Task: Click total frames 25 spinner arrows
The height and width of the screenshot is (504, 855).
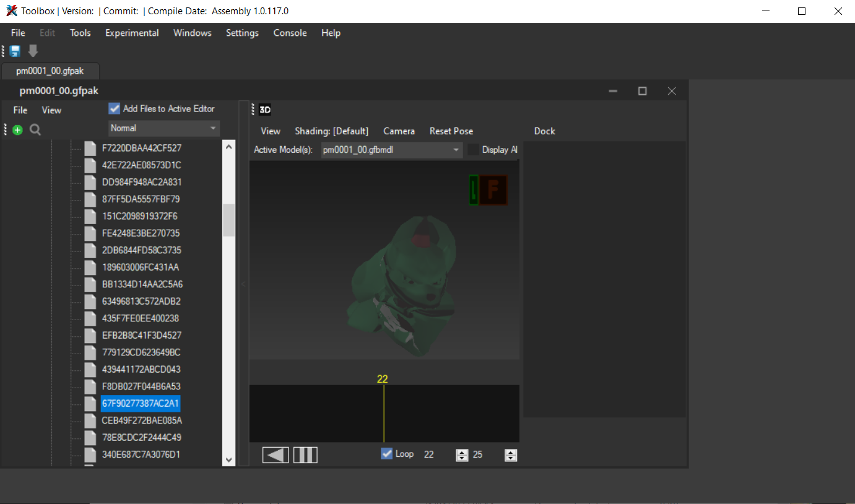Action: 511,455
